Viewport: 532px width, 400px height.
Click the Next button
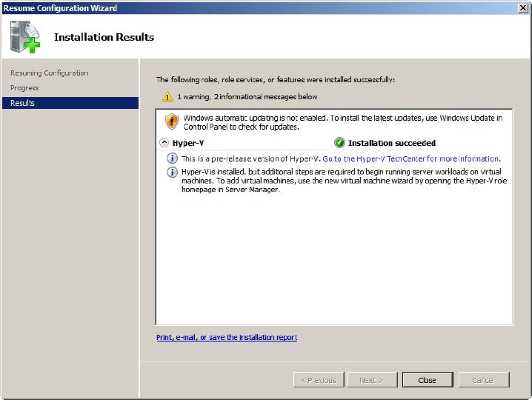372,380
